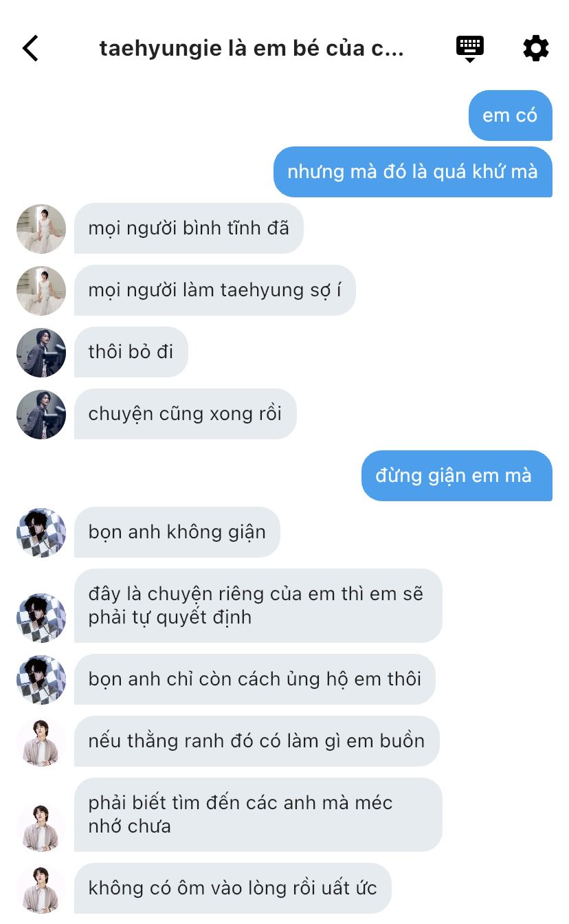569x924 pixels.
Task: Tap message 'không có ôm vào lòng rồi uất ức'
Action: [232, 888]
